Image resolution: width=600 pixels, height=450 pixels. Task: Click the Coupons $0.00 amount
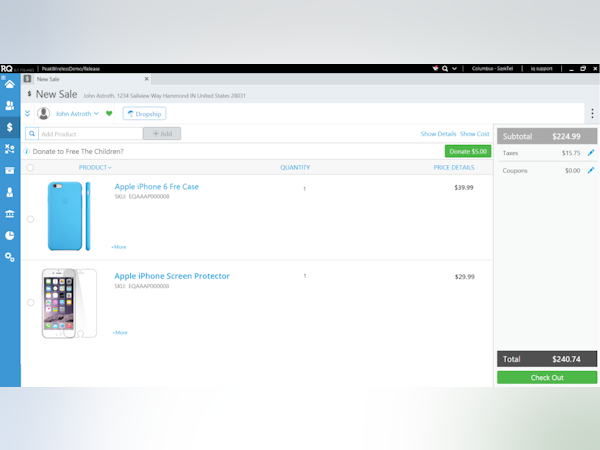[x=572, y=171]
